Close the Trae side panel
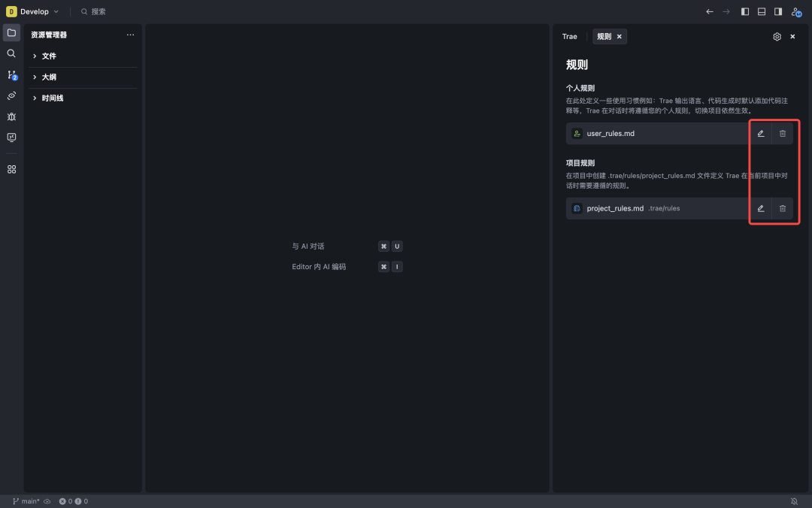This screenshot has width=812, height=508. pyautogui.click(x=792, y=36)
